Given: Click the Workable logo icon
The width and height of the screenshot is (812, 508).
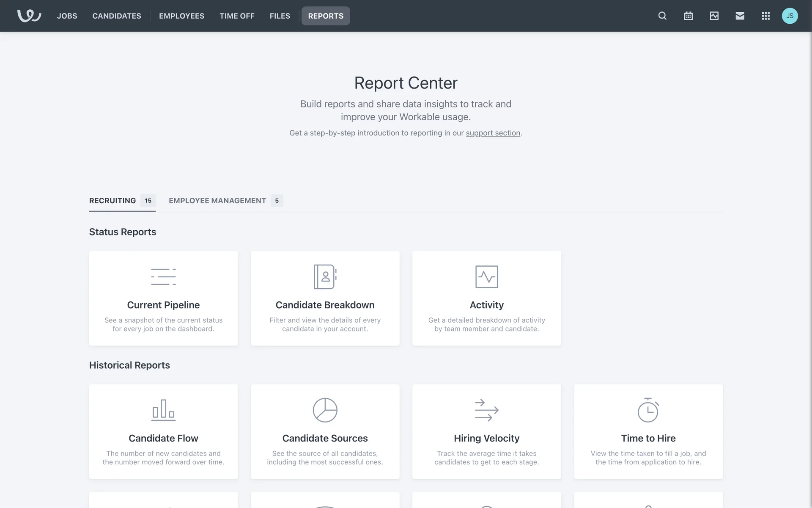Looking at the screenshot, I should click(x=29, y=16).
